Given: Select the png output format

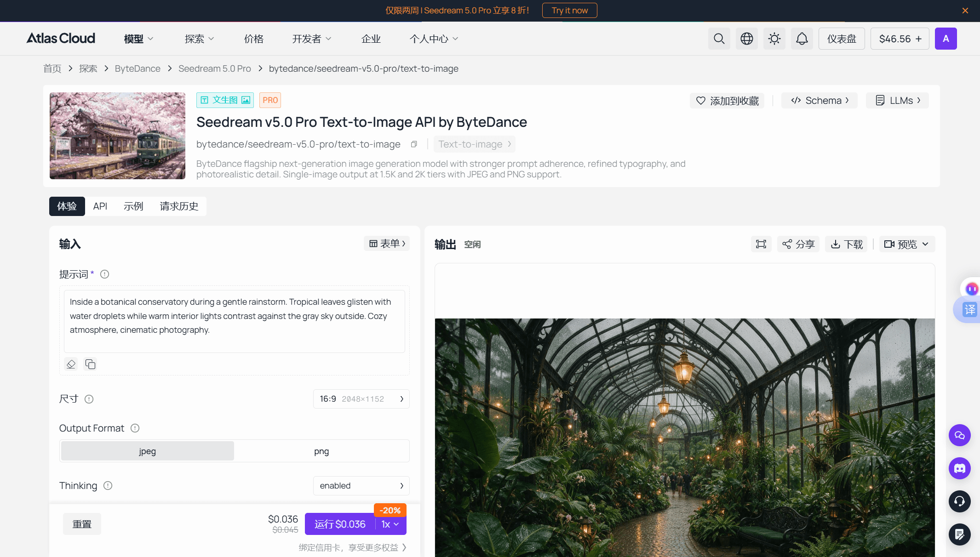Looking at the screenshot, I should (x=321, y=451).
